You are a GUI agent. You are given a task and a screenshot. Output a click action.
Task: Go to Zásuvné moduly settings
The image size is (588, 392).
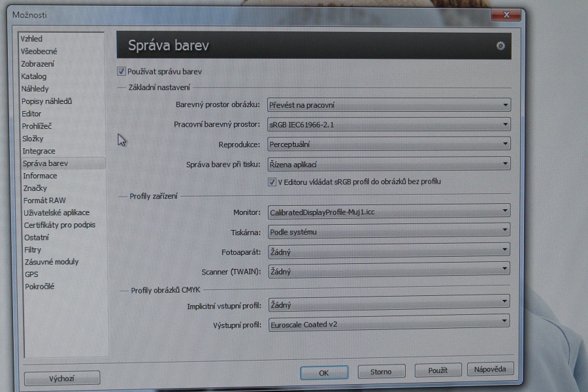pyautogui.click(x=51, y=261)
